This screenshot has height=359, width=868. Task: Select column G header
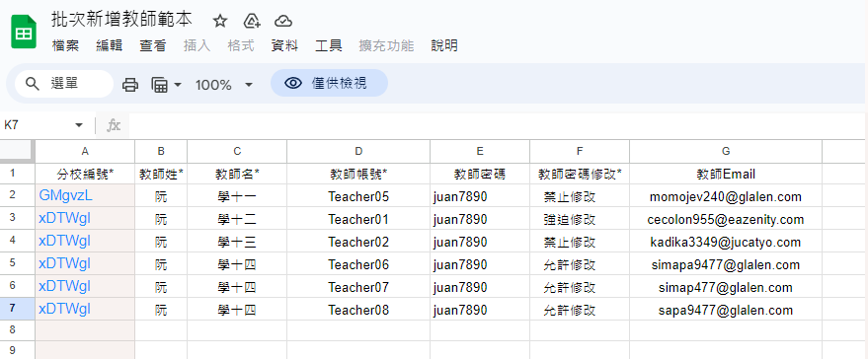[726, 151]
